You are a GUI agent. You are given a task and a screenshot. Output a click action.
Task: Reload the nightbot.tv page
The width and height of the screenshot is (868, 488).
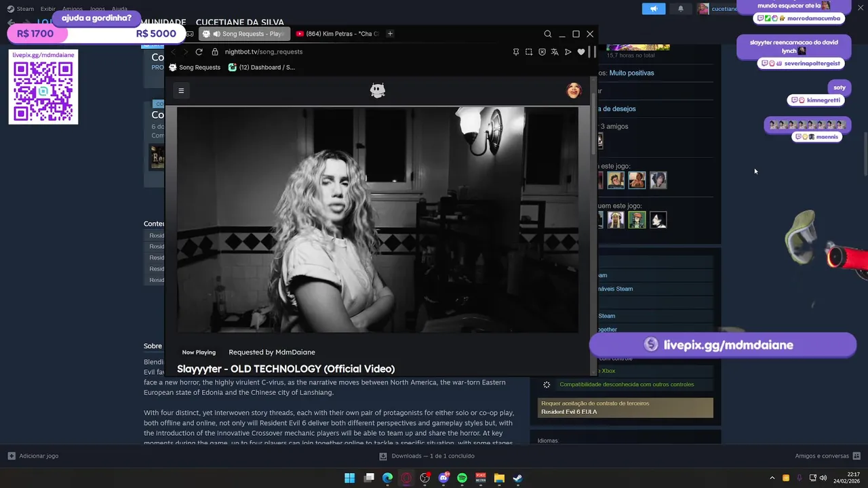(x=199, y=52)
